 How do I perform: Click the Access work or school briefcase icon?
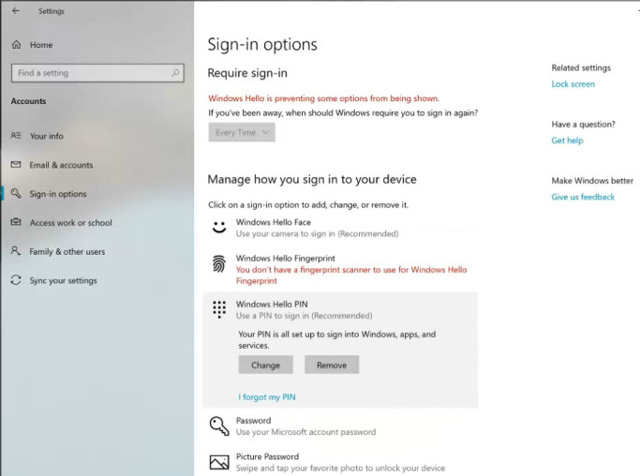pyautogui.click(x=16, y=222)
